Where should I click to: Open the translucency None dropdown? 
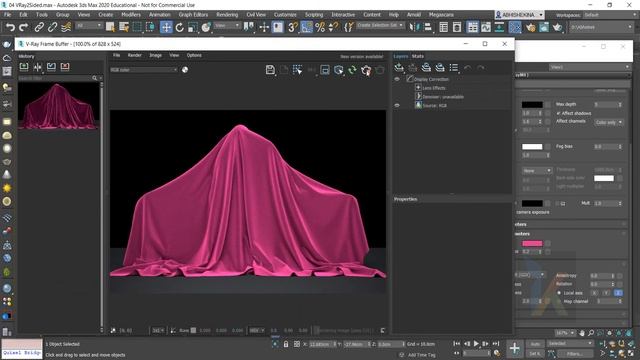[x=536, y=171]
